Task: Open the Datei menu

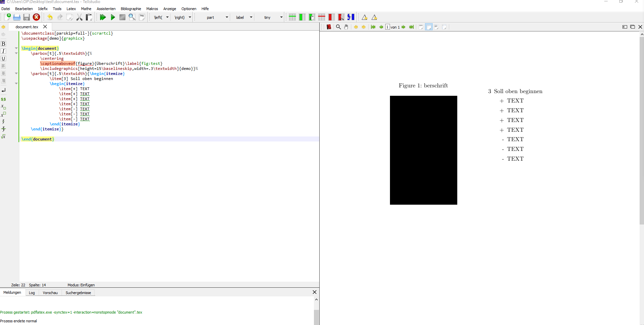Action: click(x=6, y=9)
